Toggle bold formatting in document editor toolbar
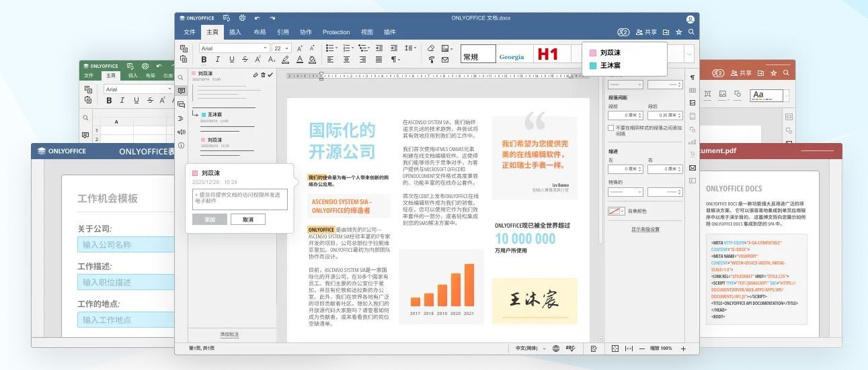 coord(204,60)
